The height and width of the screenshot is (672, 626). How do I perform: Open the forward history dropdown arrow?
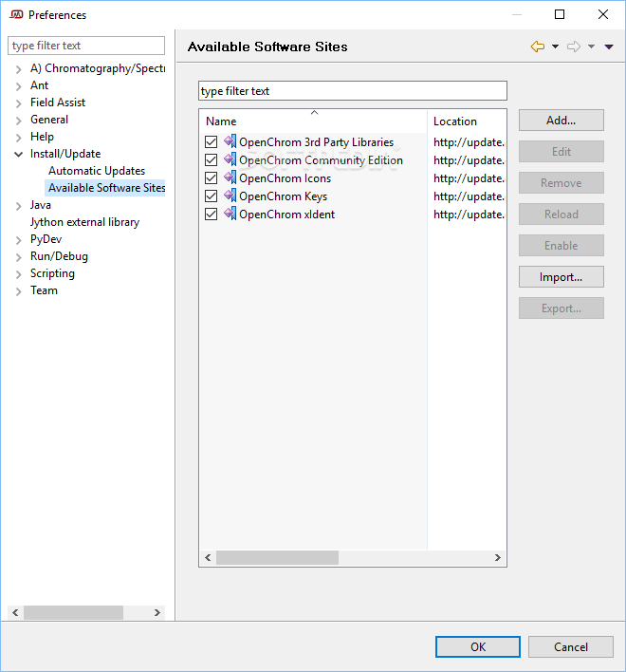click(591, 47)
